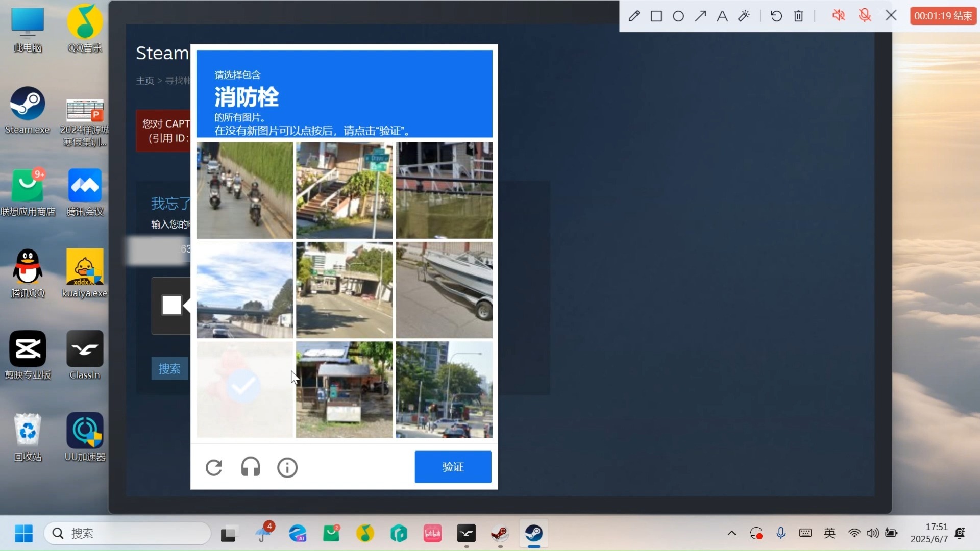This screenshot has height=551, width=980.
Task: Select the railing and fence tile
Action: [444, 190]
